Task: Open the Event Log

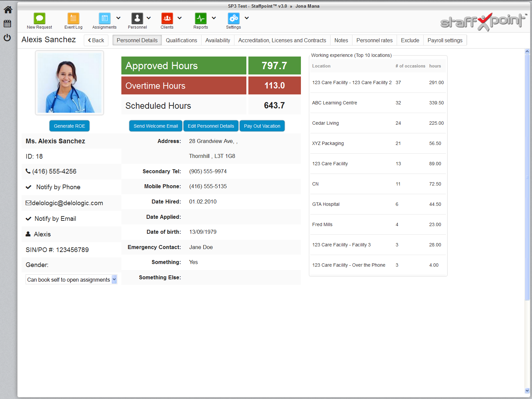Action: coord(73,21)
